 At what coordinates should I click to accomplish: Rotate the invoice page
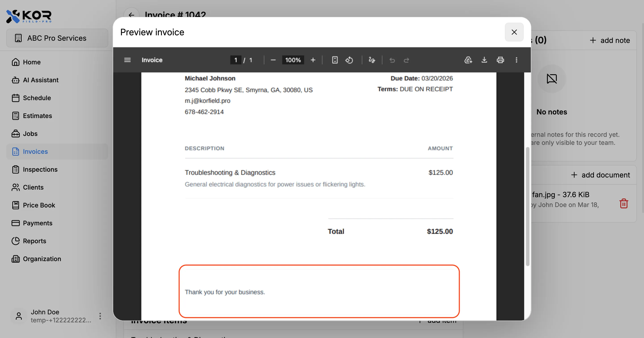pyautogui.click(x=350, y=60)
